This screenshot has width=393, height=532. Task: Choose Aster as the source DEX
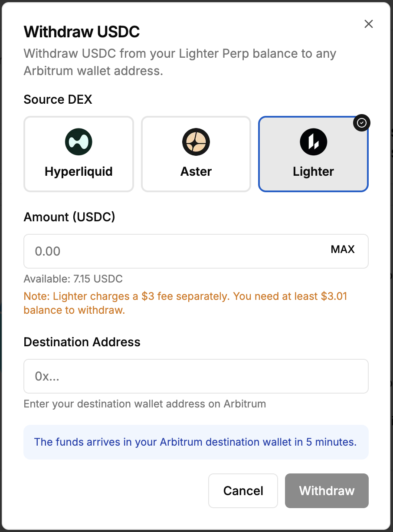click(196, 154)
